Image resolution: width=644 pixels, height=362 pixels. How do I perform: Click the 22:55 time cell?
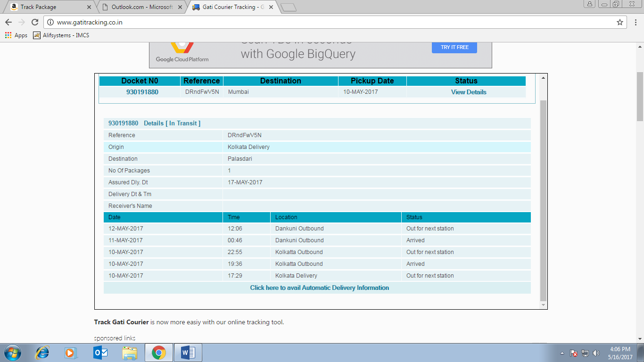(235, 252)
